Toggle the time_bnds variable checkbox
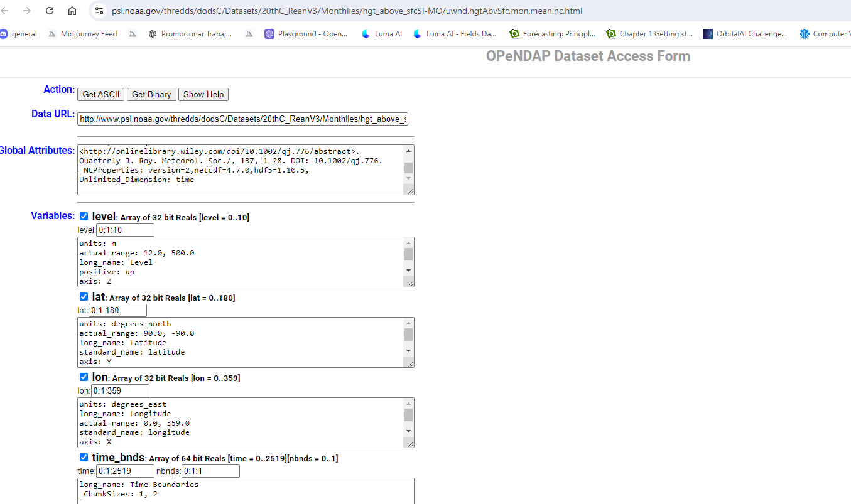Viewport: 851px width, 504px height. pyautogui.click(x=84, y=458)
